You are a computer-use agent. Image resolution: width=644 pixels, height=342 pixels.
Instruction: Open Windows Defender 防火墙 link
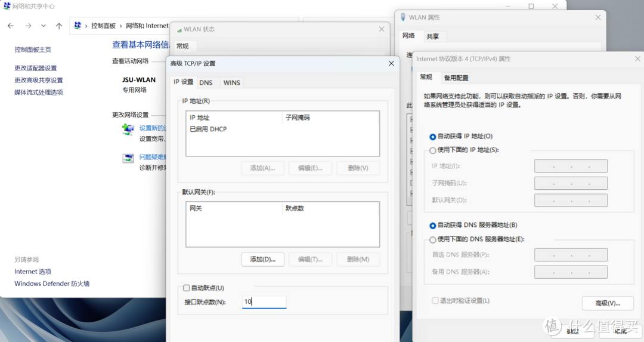pyautogui.click(x=52, y=284)
